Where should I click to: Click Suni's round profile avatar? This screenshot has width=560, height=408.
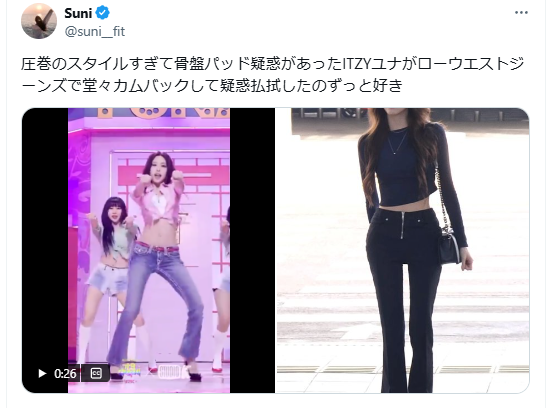(39, 21)
